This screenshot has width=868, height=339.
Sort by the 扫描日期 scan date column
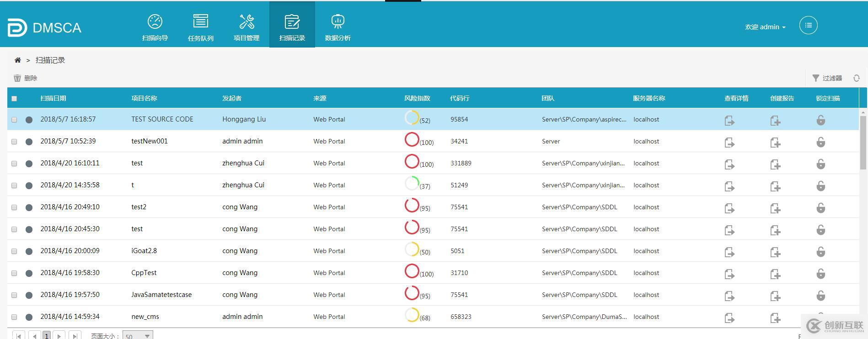(x=53, y=98)
